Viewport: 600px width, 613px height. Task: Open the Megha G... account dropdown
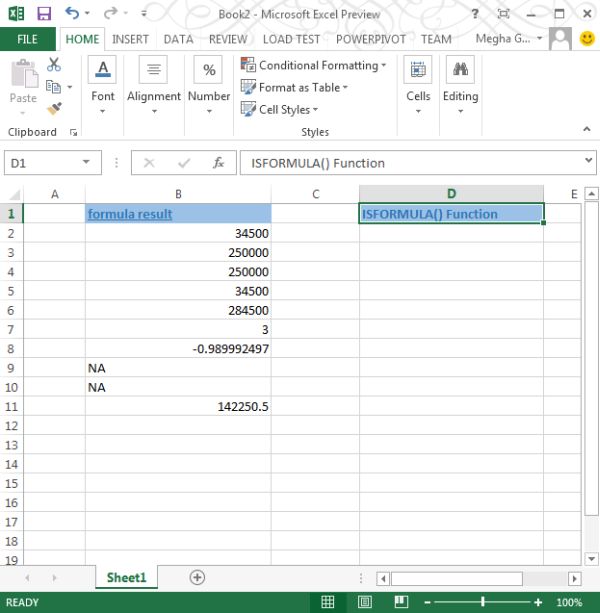coord(539,38)
